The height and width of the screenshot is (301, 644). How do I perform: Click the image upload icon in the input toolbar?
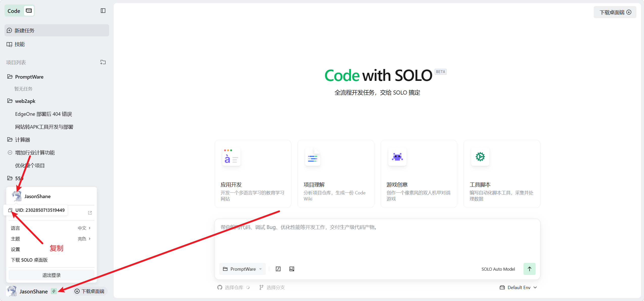292,269
